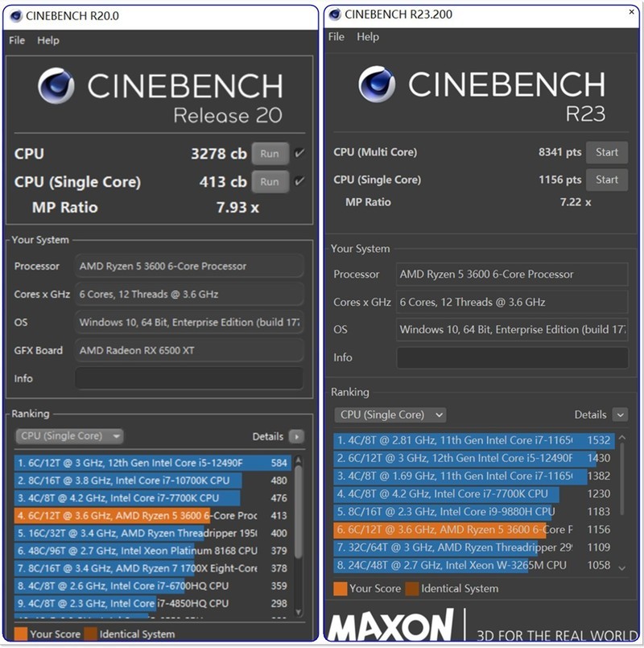This screenshot has width=644, height=648.
Task: Open R20 CPU (Single Core) ranking dropdown
Action: [x=69, y=436]
